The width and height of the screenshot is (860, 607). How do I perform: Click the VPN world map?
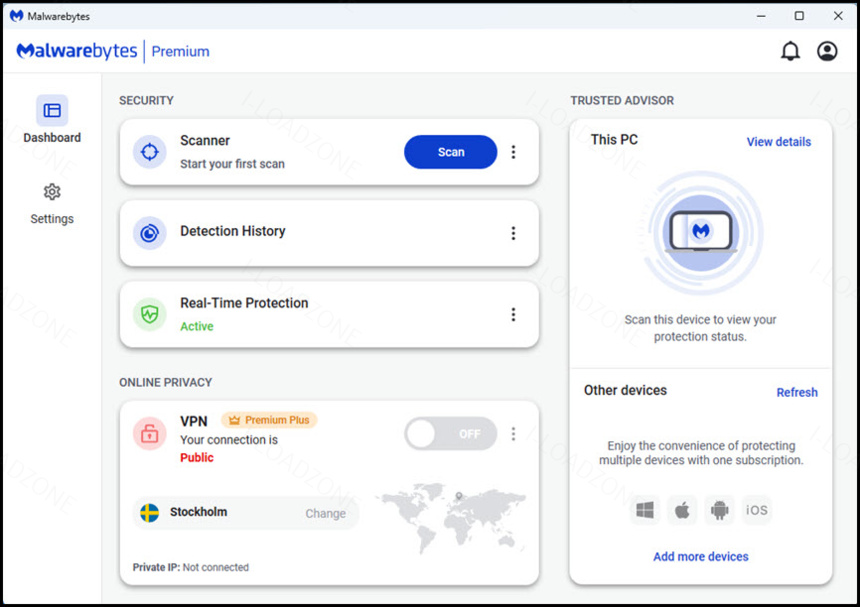pos(450,517)
